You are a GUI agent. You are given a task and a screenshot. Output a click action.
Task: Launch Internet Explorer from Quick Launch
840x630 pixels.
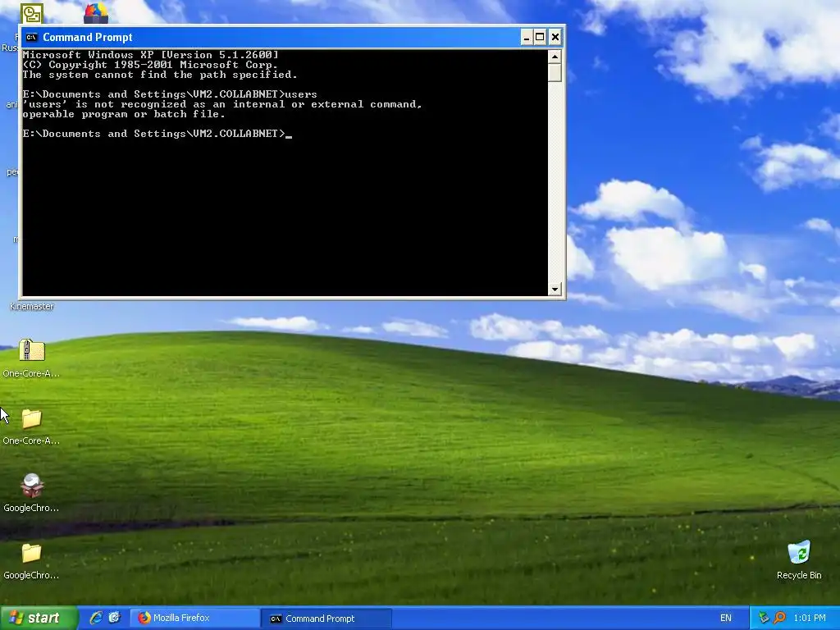point(96,618)
